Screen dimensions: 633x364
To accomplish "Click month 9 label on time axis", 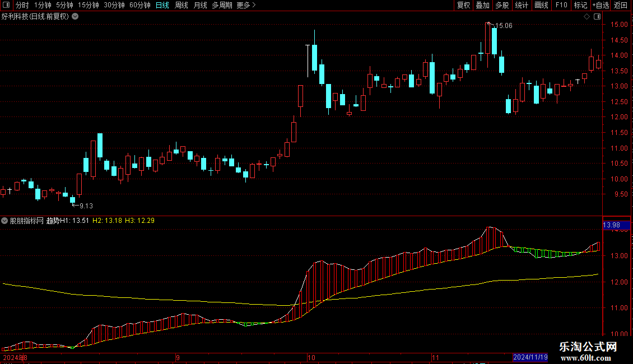I will [178, 357].
